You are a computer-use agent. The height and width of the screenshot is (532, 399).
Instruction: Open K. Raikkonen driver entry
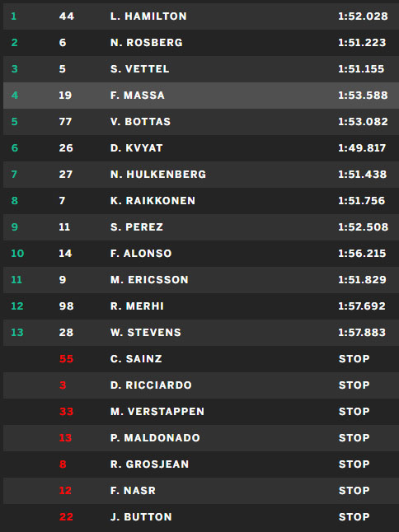pyautogui.click(x=201, y=200)
